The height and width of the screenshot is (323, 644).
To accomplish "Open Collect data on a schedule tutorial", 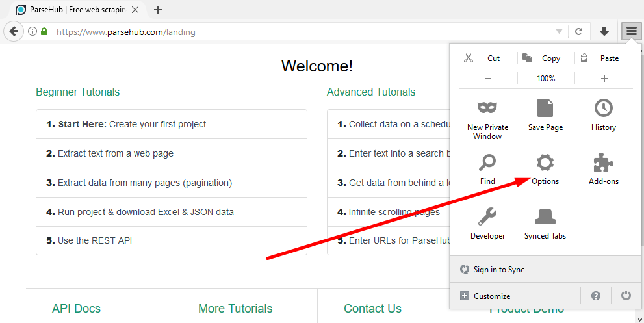I will click(389, 124).
